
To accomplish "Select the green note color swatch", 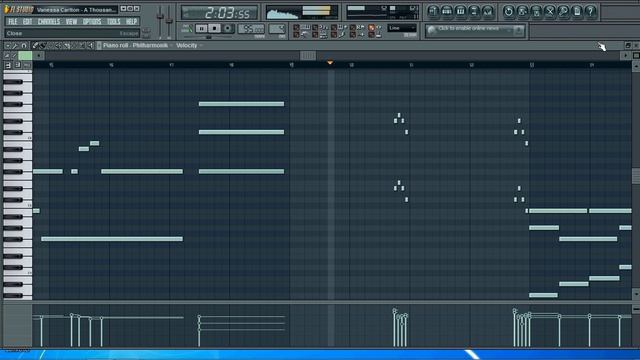I will tap(25, 56).
